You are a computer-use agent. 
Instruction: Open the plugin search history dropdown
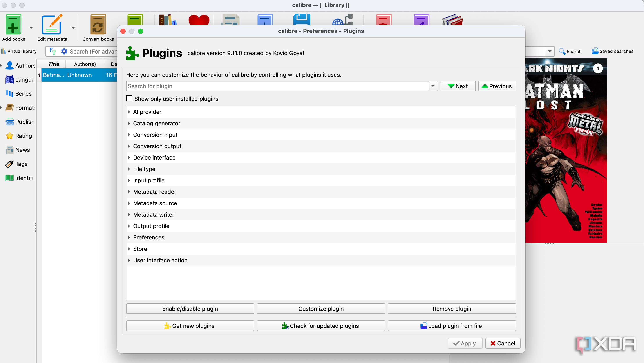pos(433,86)
